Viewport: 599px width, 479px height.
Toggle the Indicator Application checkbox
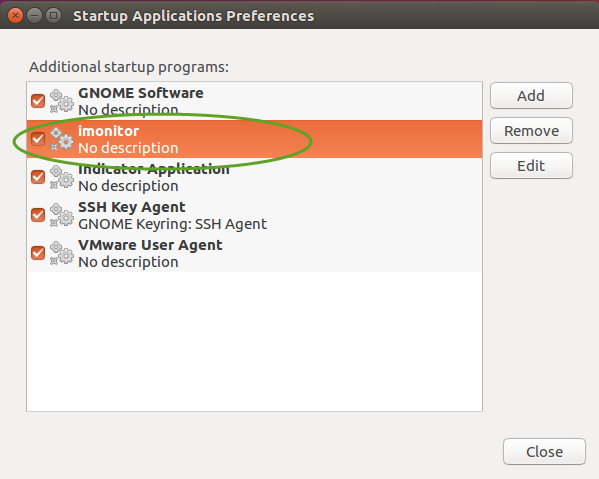38,177
